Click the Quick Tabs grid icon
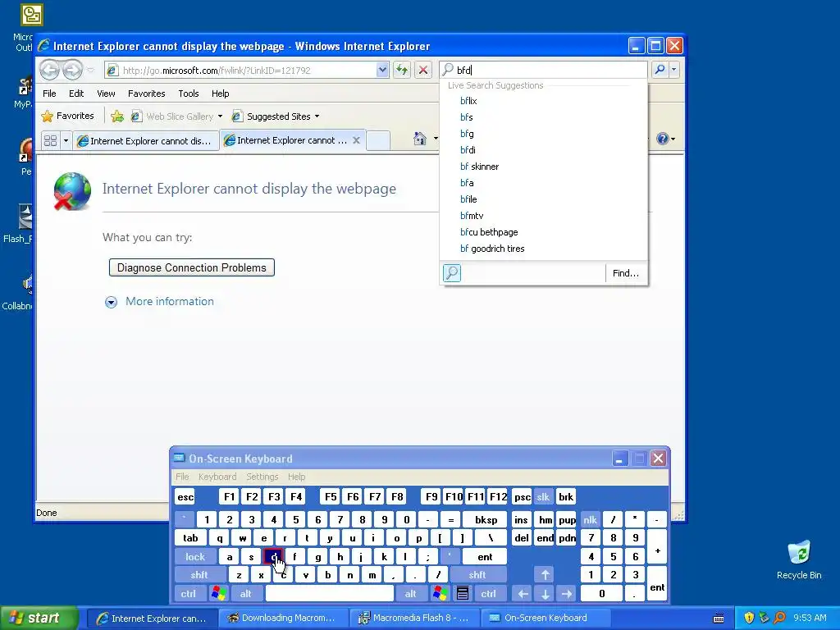 tap(50, 140)
